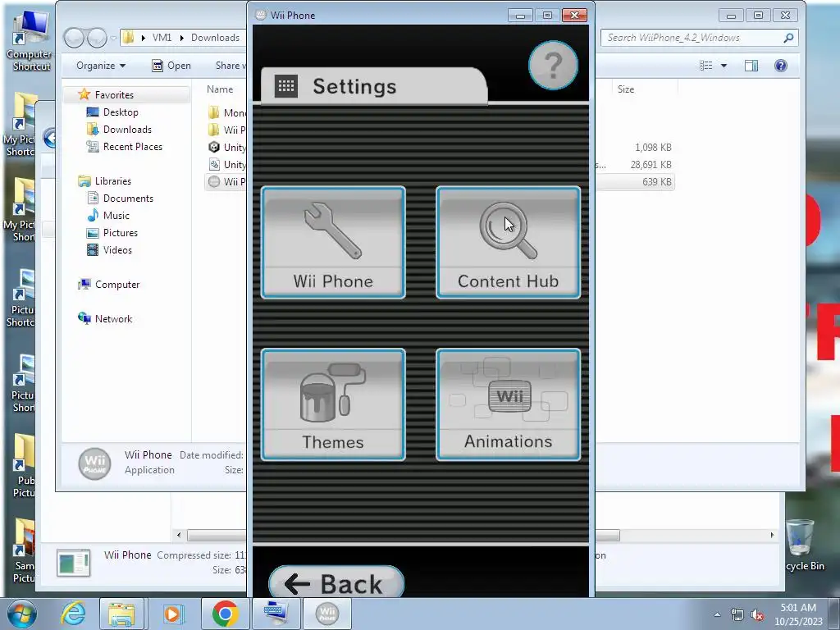Open Windows Explorer taskbar icon
The image size is (840, 630).
[121, 614]
